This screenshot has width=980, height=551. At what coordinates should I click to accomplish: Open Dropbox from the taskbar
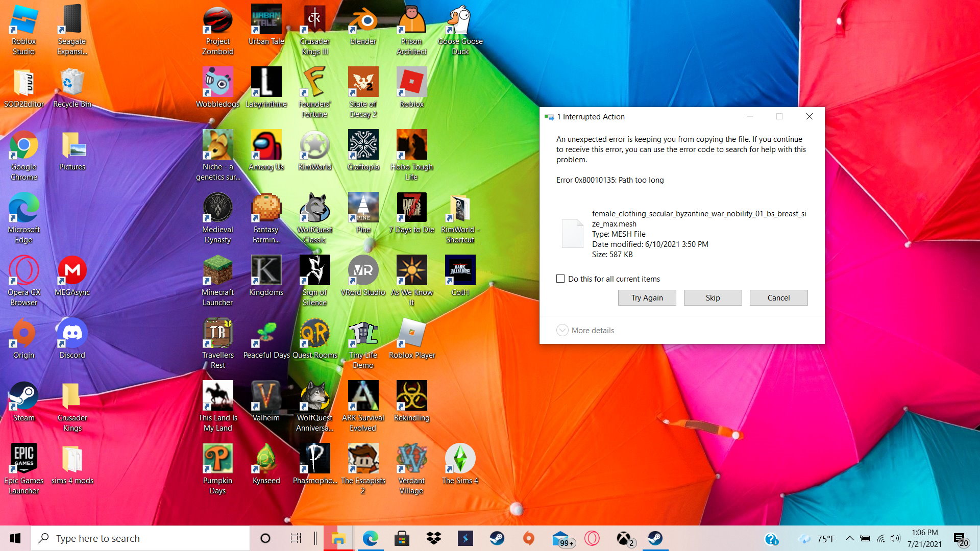[x=433, y=538]
